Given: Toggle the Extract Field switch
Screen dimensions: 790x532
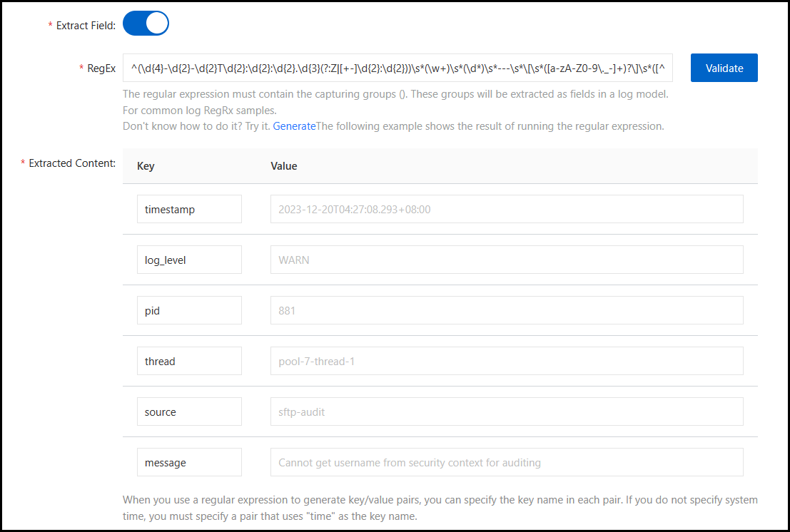Looking at the screenshot, I should click(146, 24).
